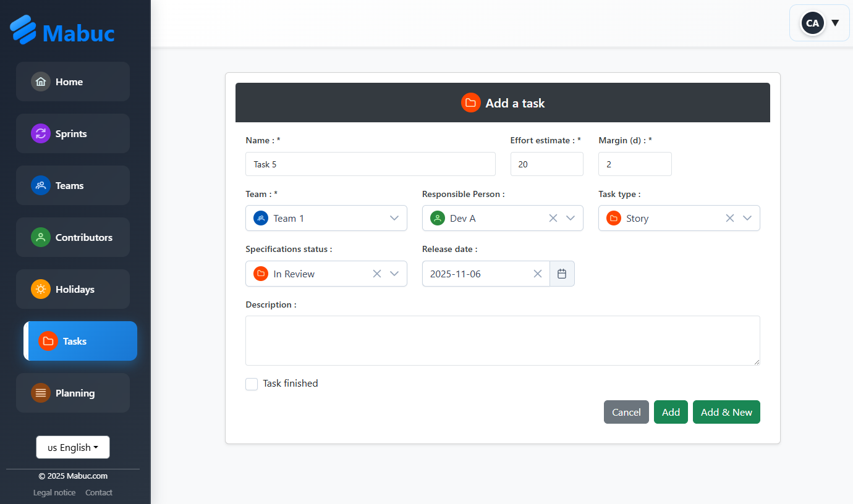
Task: Open Teams via its sidebar icon
Action: 40,185
